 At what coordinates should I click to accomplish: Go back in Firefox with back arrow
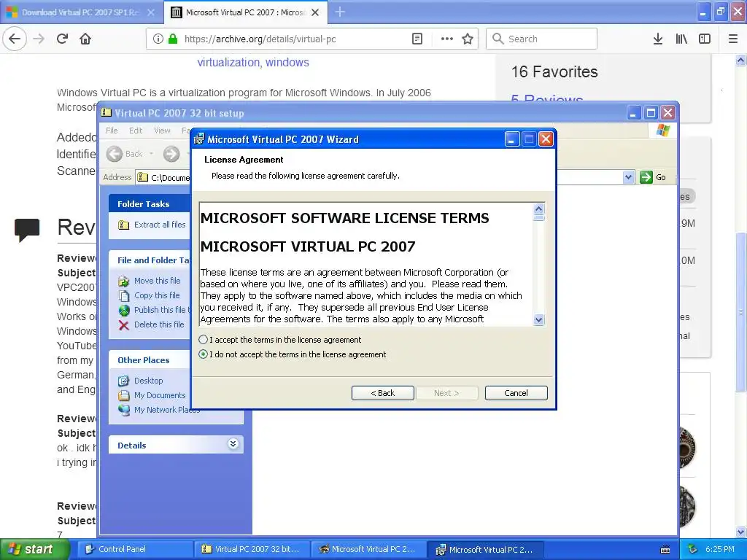pyautogui.click(x=15, y=39)
